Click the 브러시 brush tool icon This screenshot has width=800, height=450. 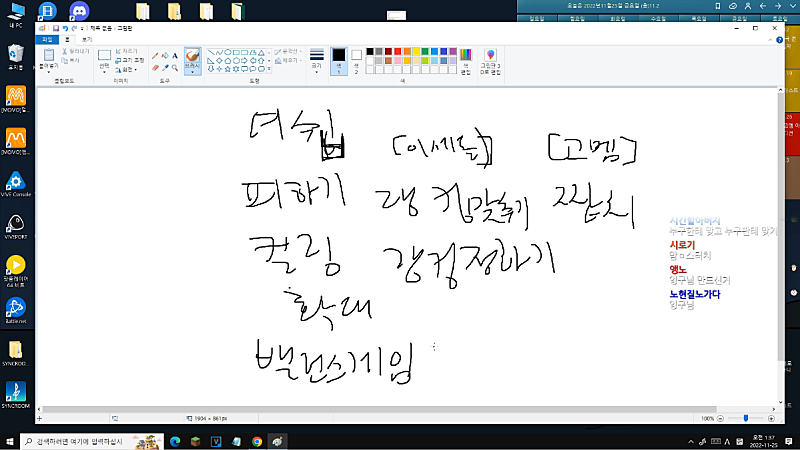click(x=193, y=55)
